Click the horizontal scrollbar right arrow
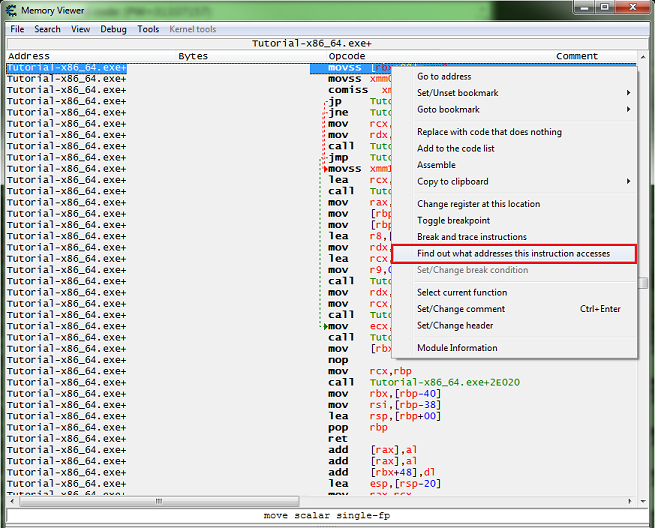Viewport: 655px width, 528px height. point(630,501)
